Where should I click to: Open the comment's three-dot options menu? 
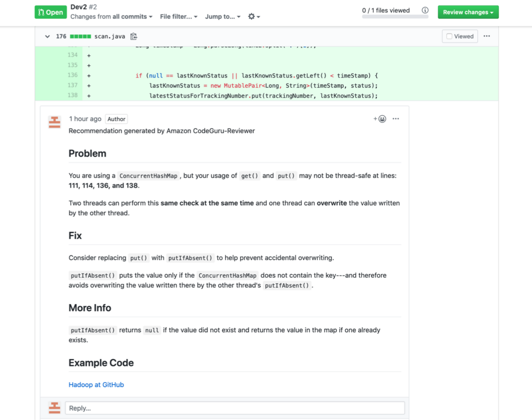pos(396,119)
